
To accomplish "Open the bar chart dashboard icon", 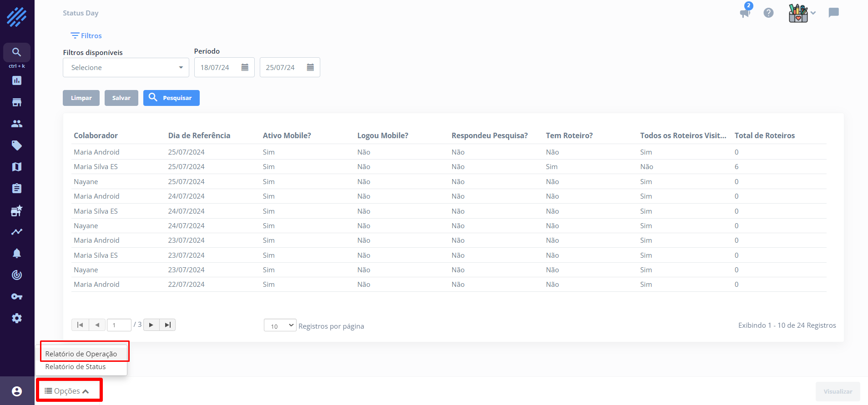I will tap(17, 80).
